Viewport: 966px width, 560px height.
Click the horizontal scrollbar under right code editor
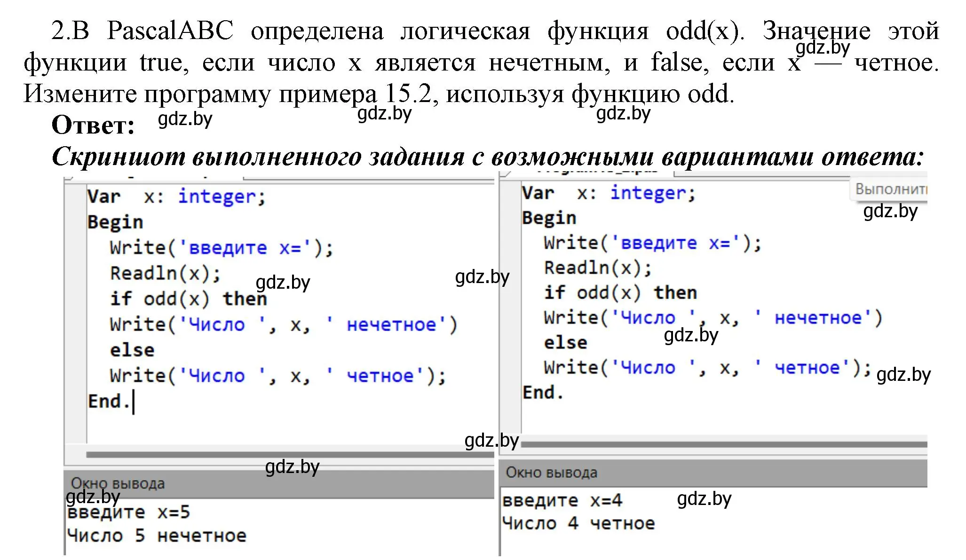(x=724, y=444)
